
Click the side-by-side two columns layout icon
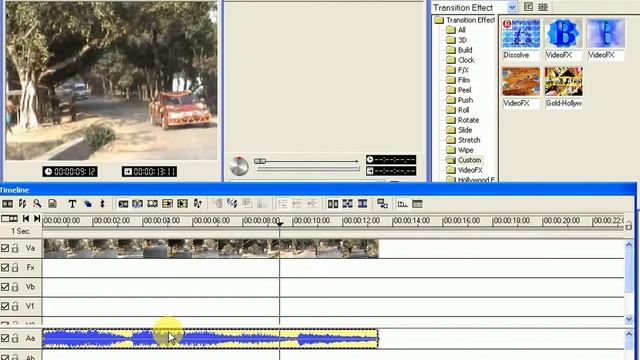click(x=333, y=204)
